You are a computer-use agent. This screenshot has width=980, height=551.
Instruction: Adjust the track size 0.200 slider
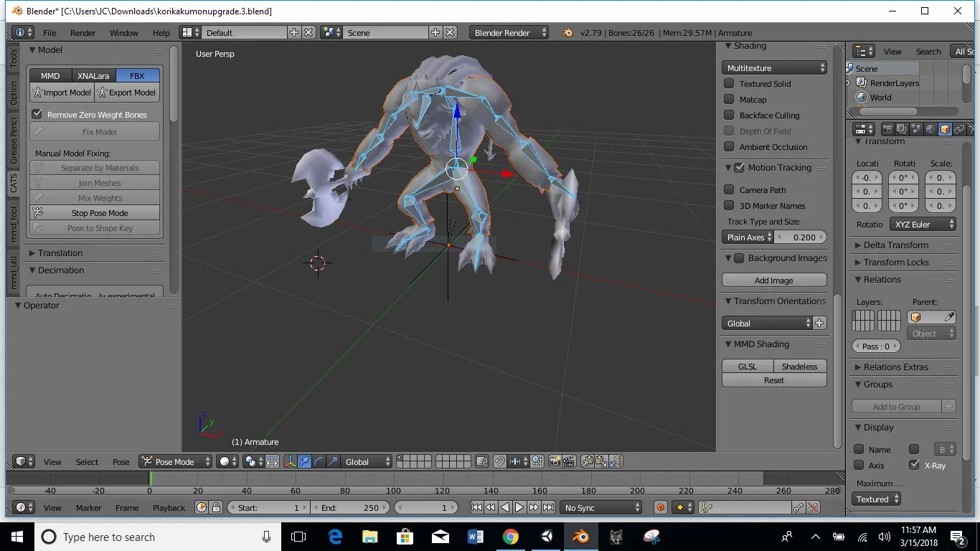click(x=801, y=237)
